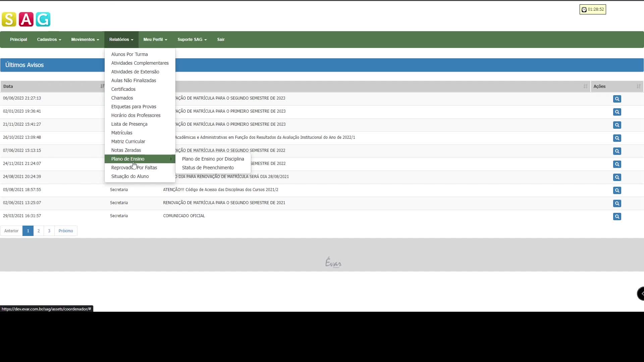644x362 pixels.
Task: Open view icon for 24/08/2021 20:24:39 notice
Action: tap(617, 177)
